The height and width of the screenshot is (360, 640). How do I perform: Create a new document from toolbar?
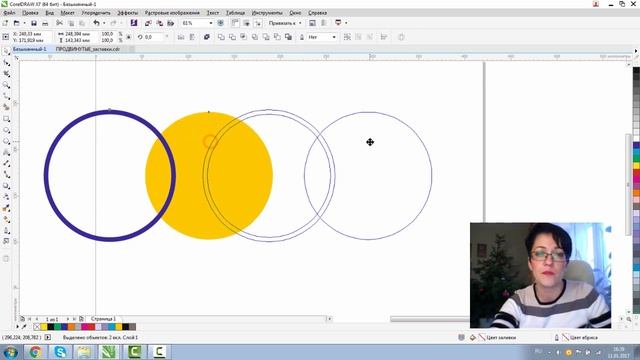pos(5,23)
